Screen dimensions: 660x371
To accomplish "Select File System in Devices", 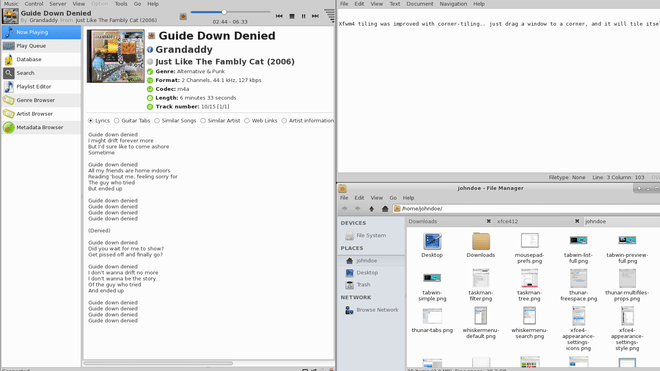I will click(x=371, y=235).
